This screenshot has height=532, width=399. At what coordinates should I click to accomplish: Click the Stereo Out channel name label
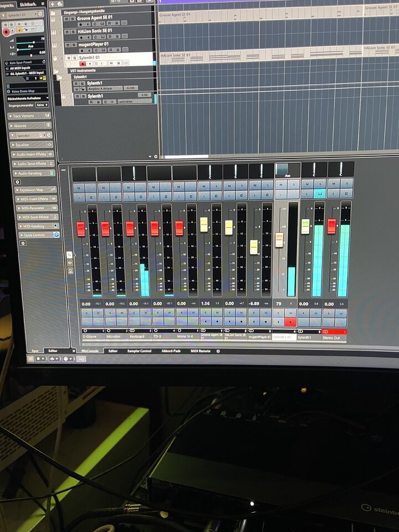[x=334, y=337]
